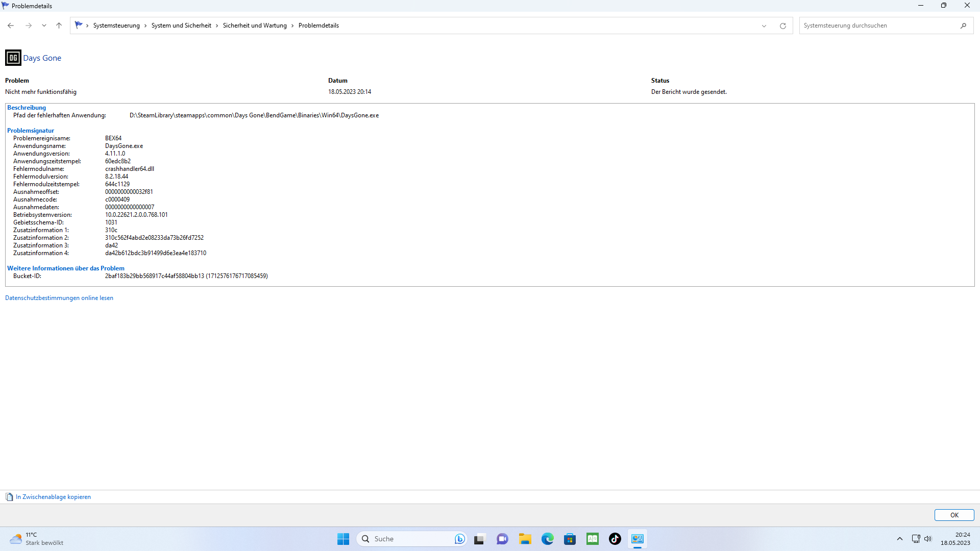This screenshot has width=980, height=551.
Task: Expand chevron after Systemsteuerung breadcrumb
Action: pyautogui.click(x=145, y=26)
